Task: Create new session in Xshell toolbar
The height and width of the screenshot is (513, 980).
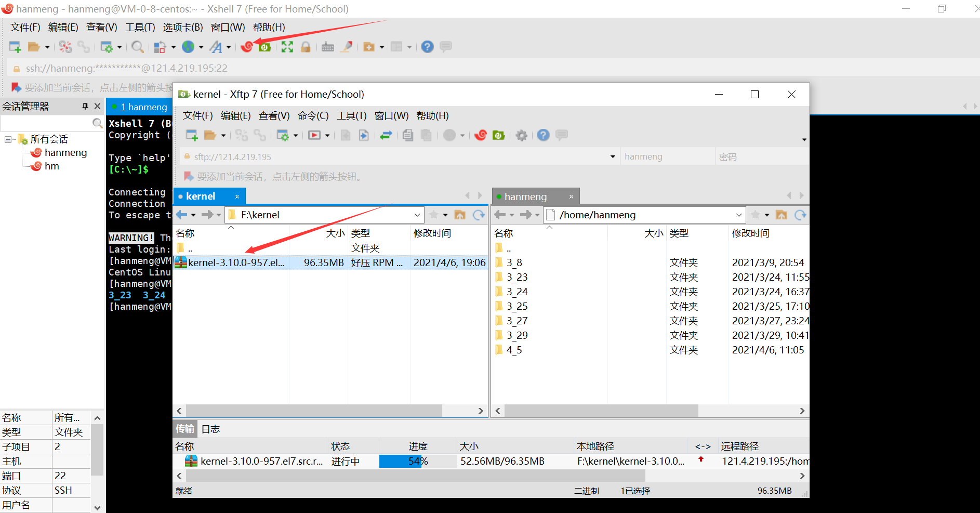Action: [x=15, y=47]
